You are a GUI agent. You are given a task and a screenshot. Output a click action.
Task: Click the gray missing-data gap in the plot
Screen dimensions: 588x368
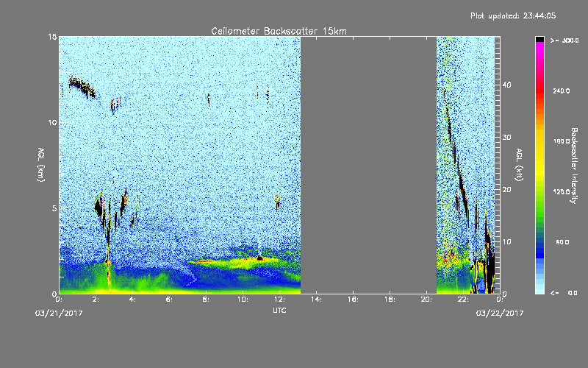pyautogui.click(x=369, y=165)
